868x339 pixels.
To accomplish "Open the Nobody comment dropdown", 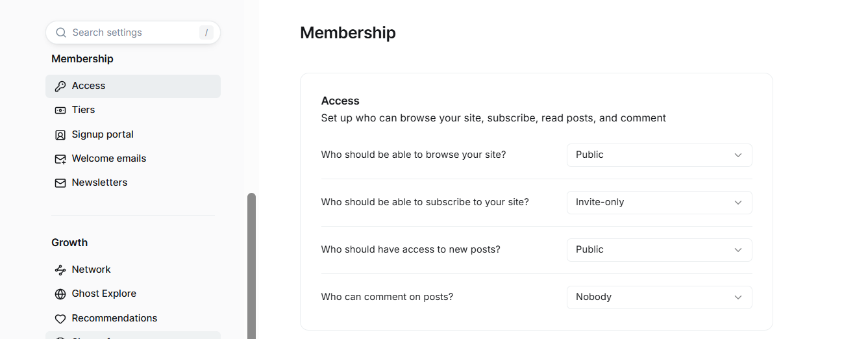I will 659,297.
